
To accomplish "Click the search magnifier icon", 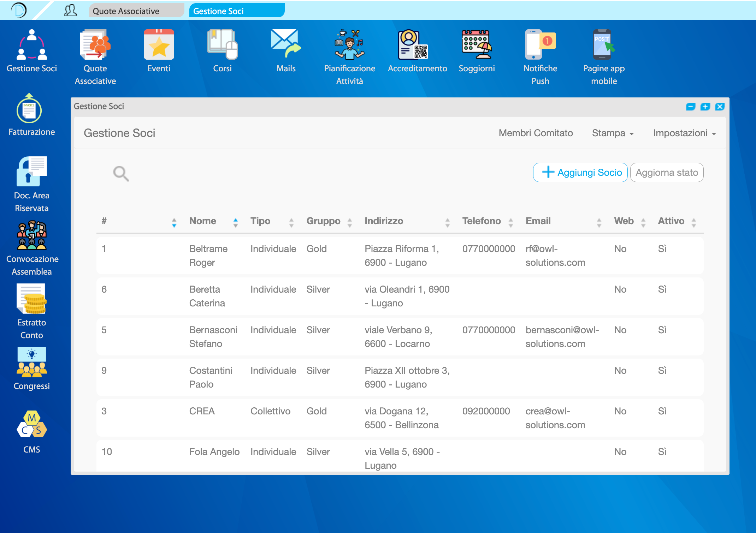I will pos(121,173).
